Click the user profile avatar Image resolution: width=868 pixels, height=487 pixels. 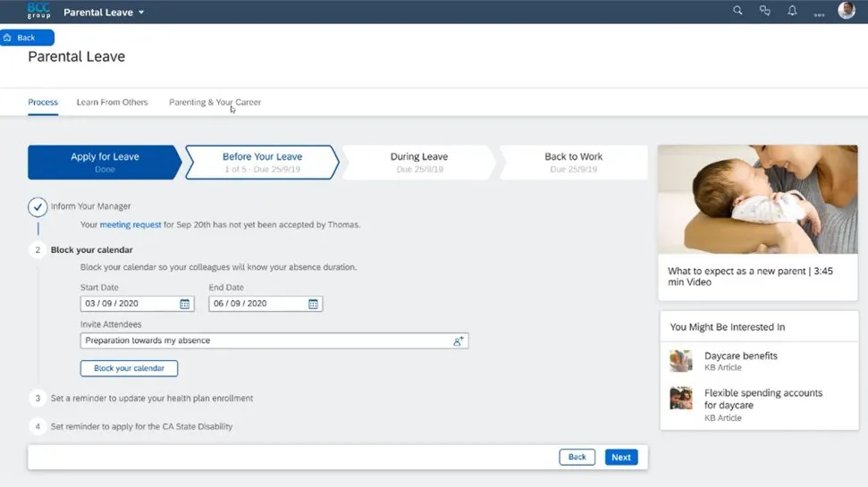(846, 12)
